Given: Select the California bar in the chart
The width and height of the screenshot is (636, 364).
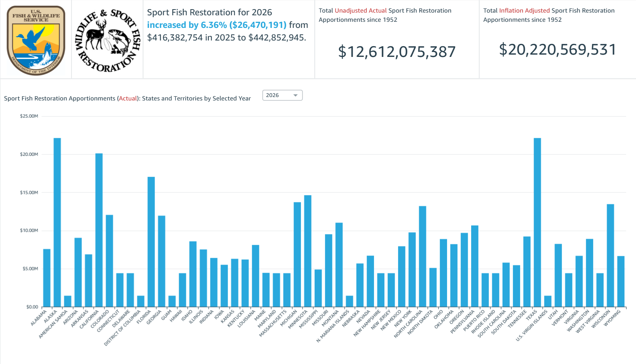Looking at the screenshot, I should click(99, 229).
